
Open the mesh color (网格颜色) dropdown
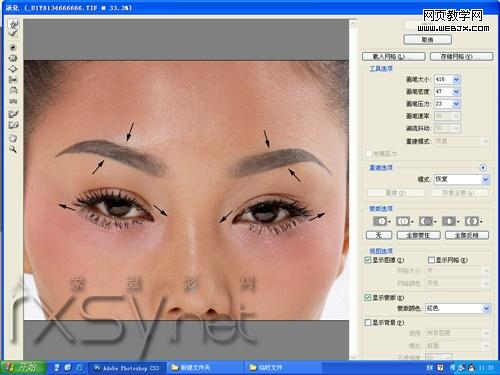coord(458,283)
